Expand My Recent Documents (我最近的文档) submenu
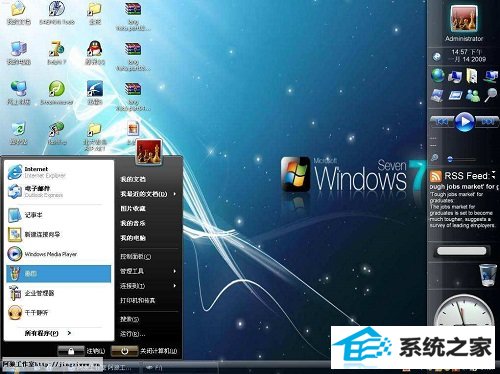The image size is (500, 374). point(175,194)
